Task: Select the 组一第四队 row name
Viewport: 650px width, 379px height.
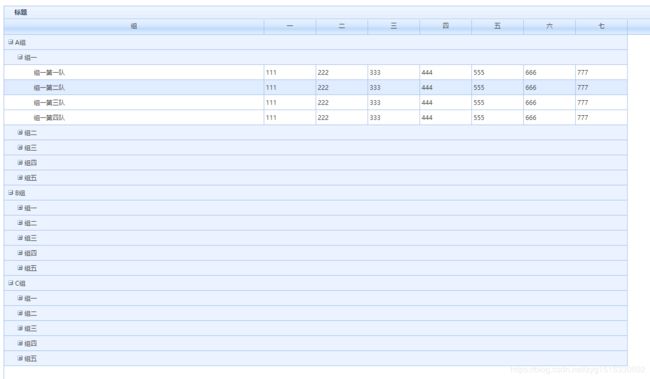Action: coord(49,118)
